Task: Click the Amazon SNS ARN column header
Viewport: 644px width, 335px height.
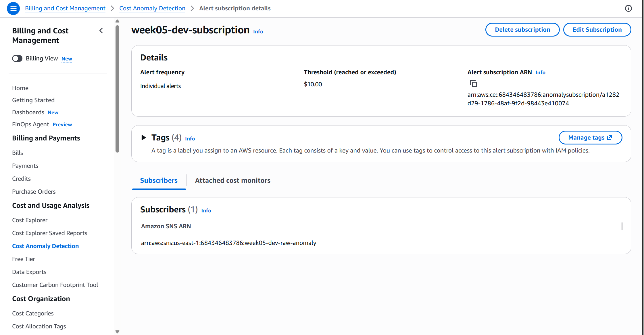Action: [x=166, y=226]
